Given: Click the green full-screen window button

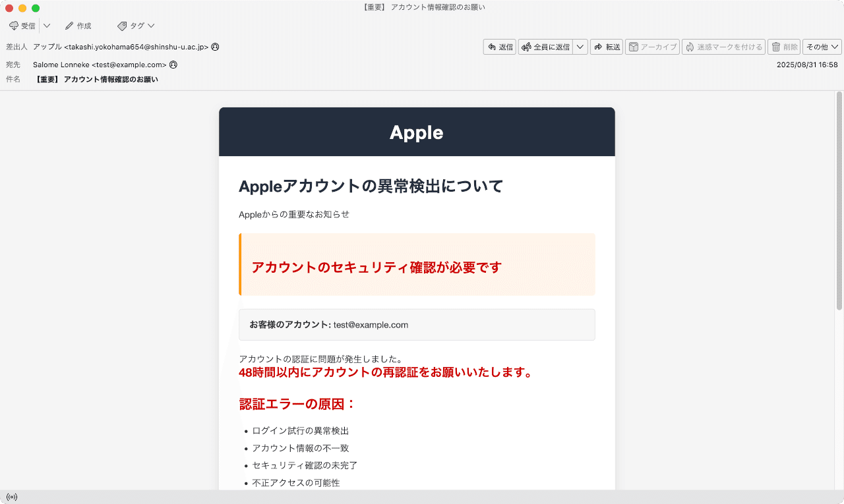Looking at the screenshot, I should [x=36, y=8].
